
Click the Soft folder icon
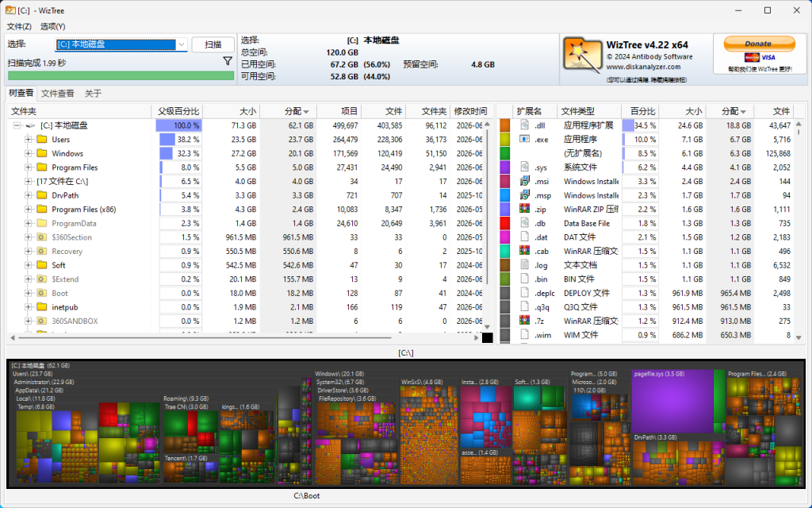[42, 265]
